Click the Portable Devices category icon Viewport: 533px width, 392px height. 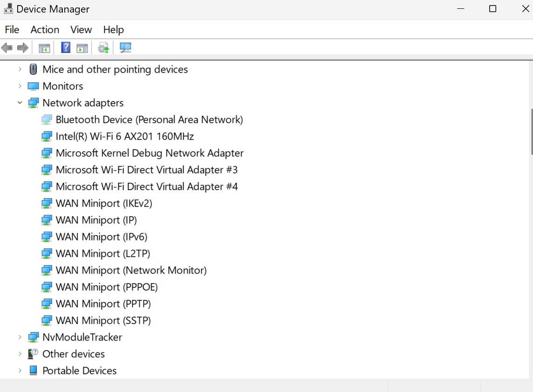pos(33,371)
